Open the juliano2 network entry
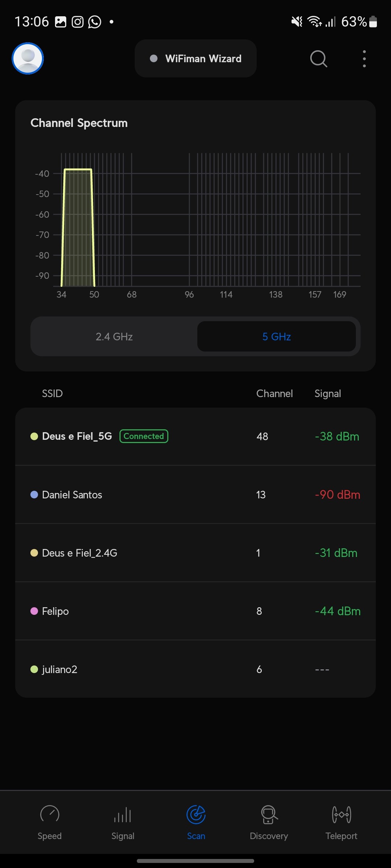 coord(60,669)
